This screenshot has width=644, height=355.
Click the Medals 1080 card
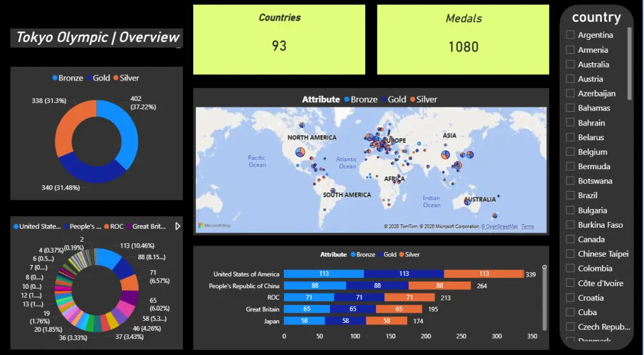[x=463, y=39]
